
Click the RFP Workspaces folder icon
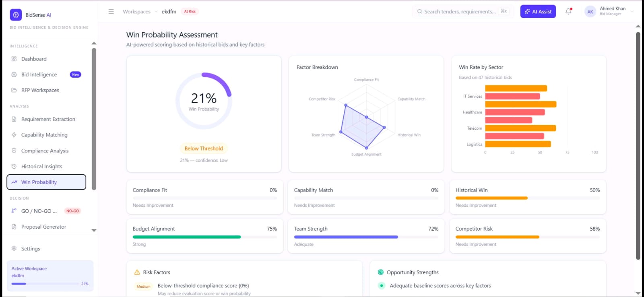point(14,90)
